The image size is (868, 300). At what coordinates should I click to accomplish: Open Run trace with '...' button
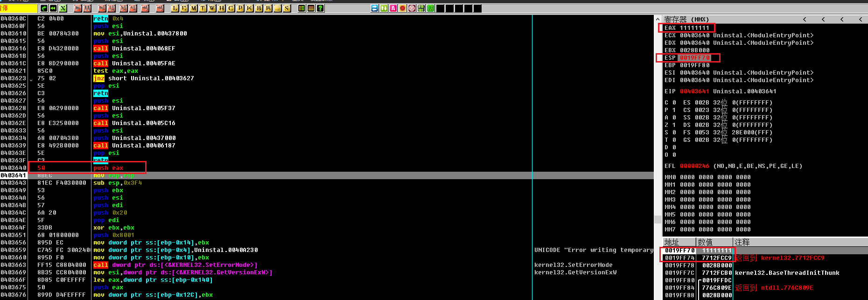click(278, 8)
